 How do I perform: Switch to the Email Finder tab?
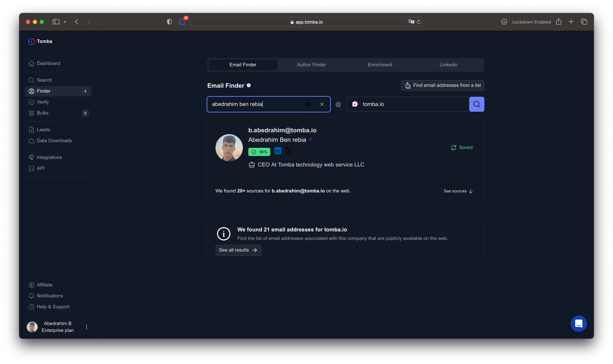pos(243,65)
